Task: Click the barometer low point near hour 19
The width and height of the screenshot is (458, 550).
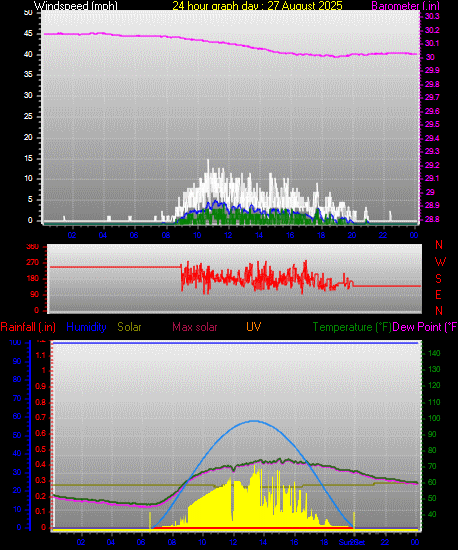Action: tap(337, 56)
